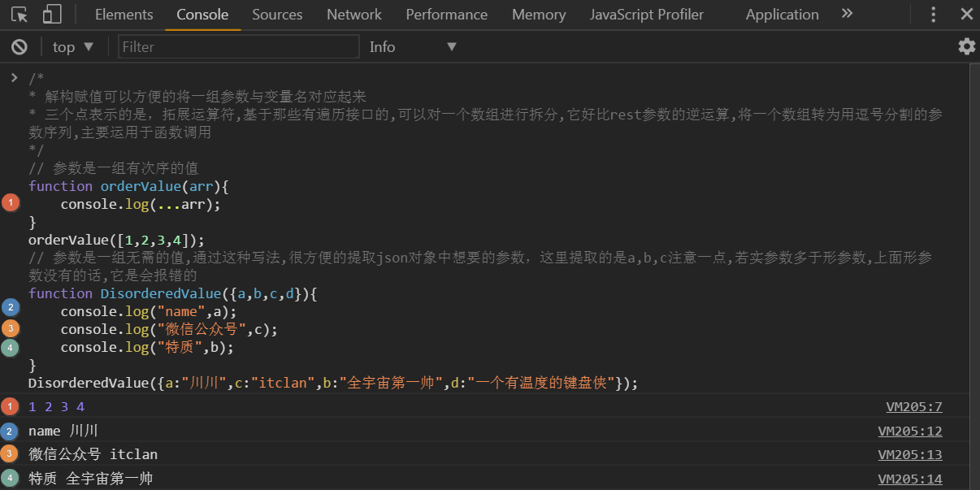The height and width of the screenshot is (490, 980).
Task: Open the DevTools three-dot menu
Action: coord(934,15)
